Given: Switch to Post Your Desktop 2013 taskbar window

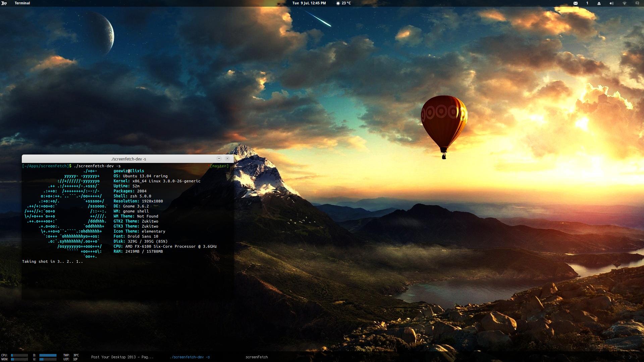Looking at the screenshot, I should [122, 357].
